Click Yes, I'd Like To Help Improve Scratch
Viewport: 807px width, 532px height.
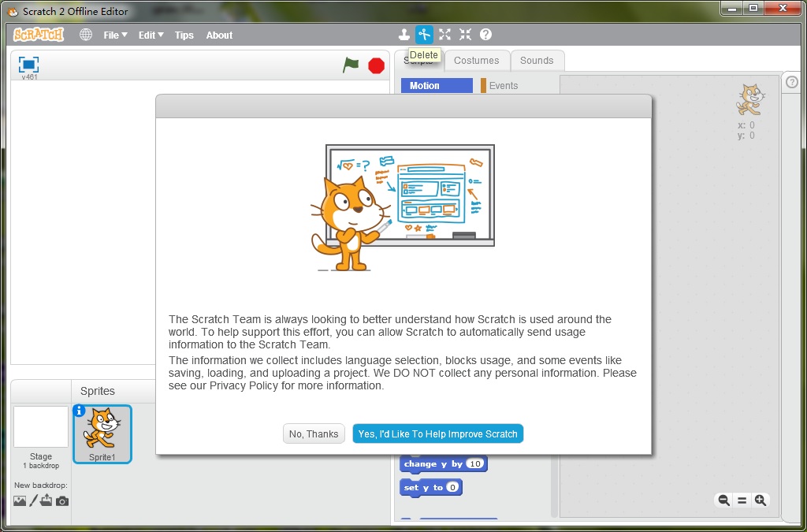(437, 433)
